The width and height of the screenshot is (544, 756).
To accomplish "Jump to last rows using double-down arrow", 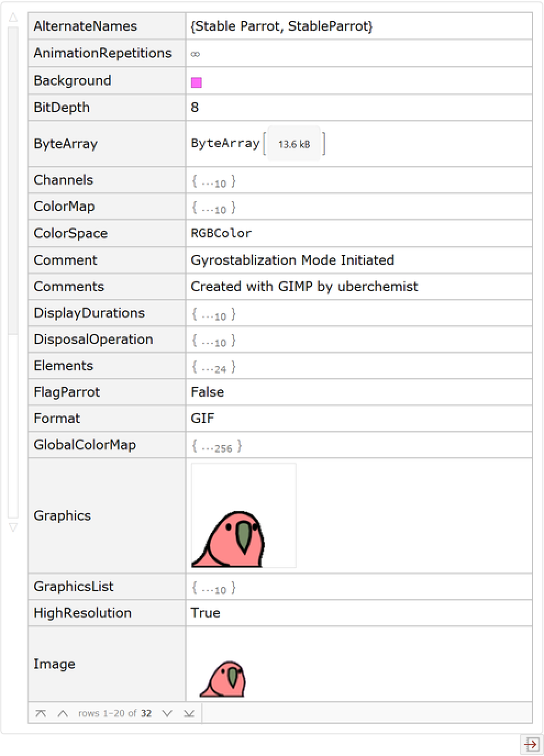I will tap(189, 713).
